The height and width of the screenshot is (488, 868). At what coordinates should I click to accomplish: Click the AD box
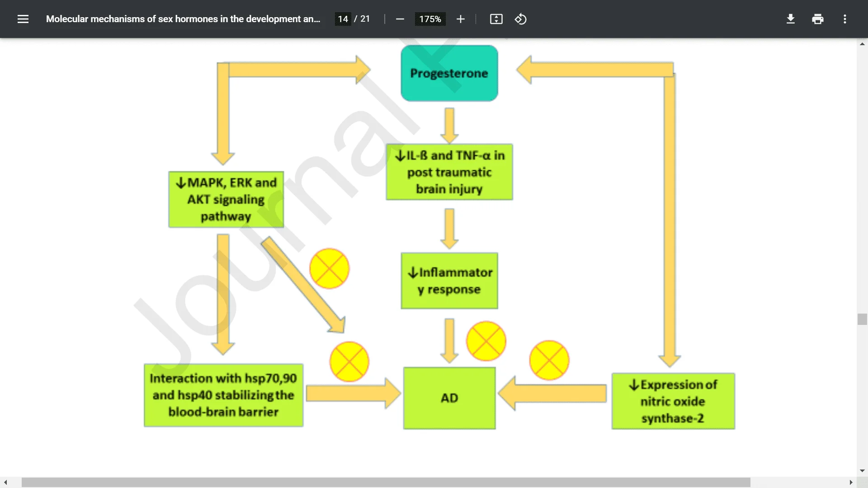click(449, 398)
